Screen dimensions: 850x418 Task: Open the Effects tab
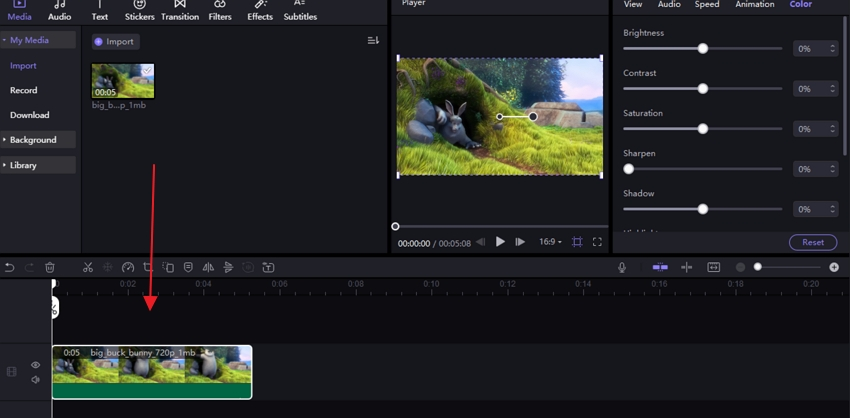click(260, 10)
